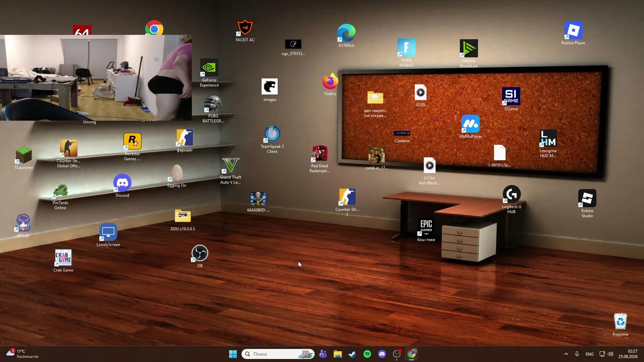Select the Lil Uzi Vert media file

(429, 171)
